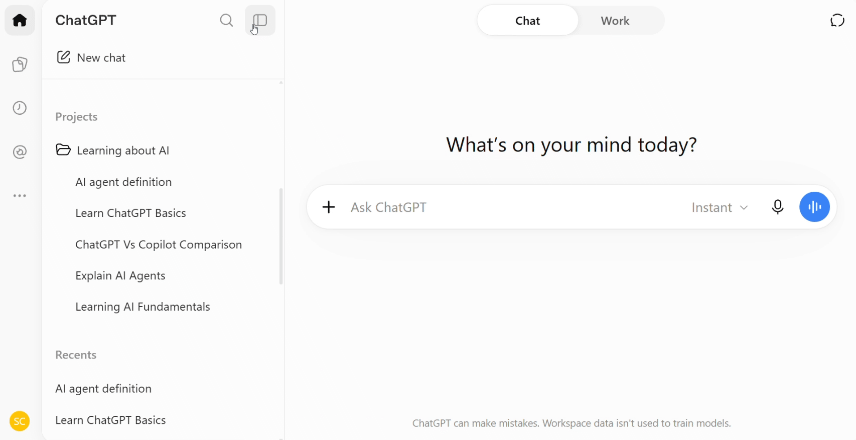This screenshot has width=856, height=440.
Task: Click the plus attach icon in composer
Action: point(329,207)
